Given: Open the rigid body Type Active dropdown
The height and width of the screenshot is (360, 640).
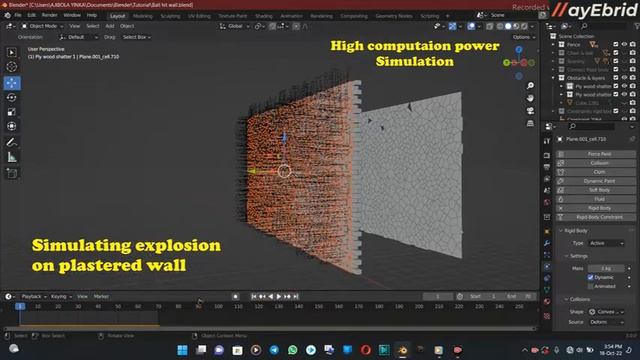Looking at the screenshot, I should click(x=606, y=243).
